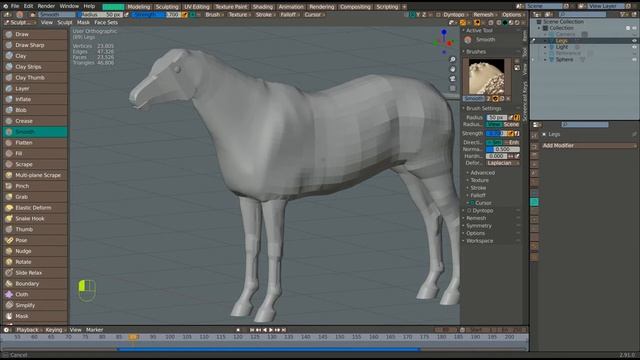Select the Thumb brush
The height and width of the screenshot is (360, 640).
(x=35, y=229)
